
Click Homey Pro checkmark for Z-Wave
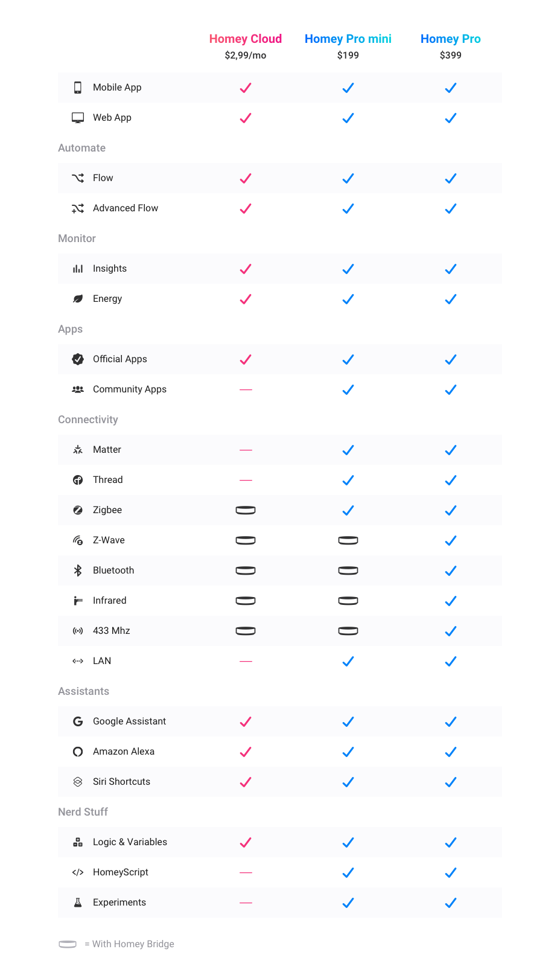point(451,540)
